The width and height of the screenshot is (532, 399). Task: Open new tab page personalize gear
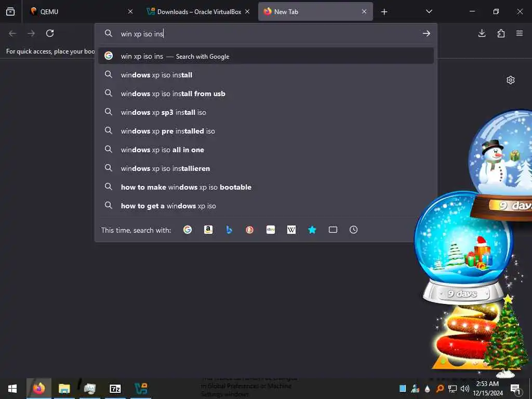pos(511,80)
